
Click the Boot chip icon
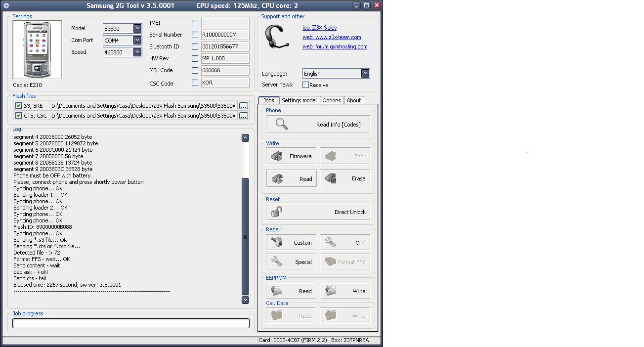point(331,156)
